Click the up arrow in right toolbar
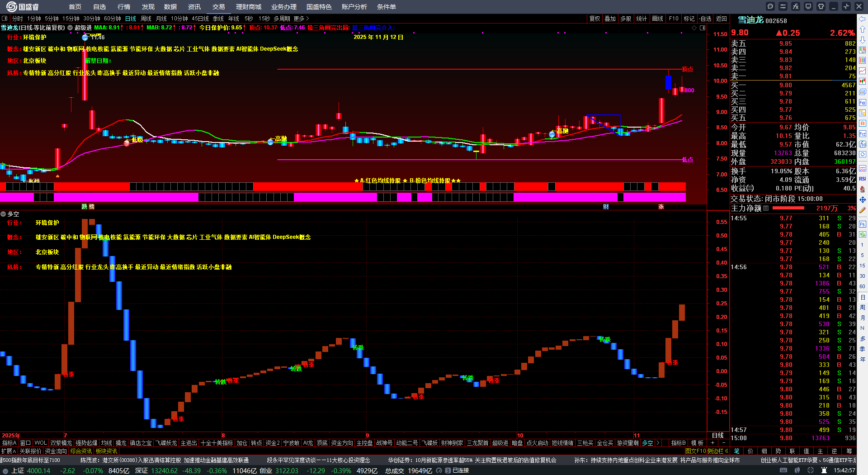This screenshot has height=475, width=868. (863, 29)
